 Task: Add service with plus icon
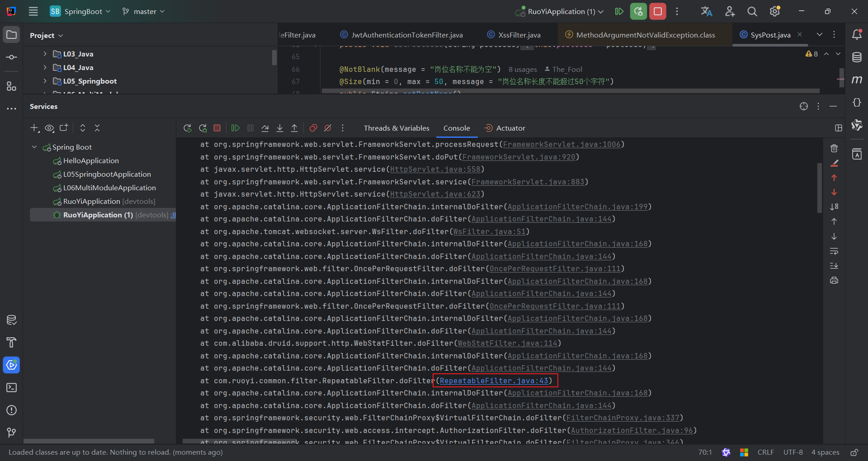pyautogui.click(x=35, y=128)
